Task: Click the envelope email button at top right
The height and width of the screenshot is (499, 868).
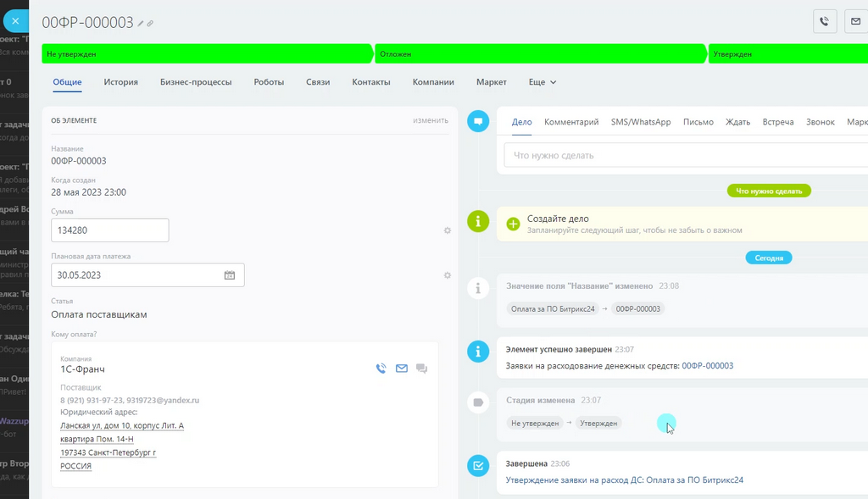Action: [x=856, y=21]
